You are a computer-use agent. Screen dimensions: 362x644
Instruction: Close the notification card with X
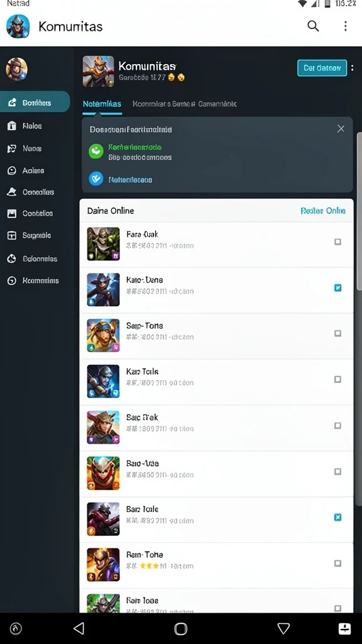[341, 129]
